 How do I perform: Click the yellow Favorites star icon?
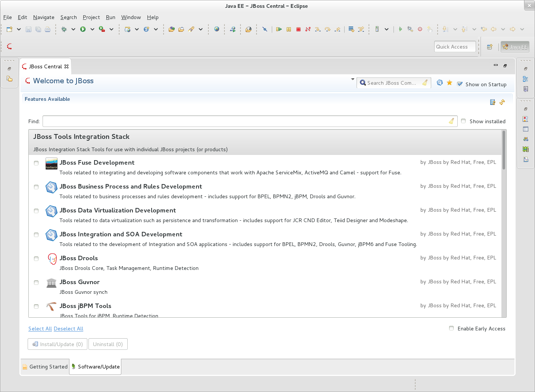coord(450,83)
